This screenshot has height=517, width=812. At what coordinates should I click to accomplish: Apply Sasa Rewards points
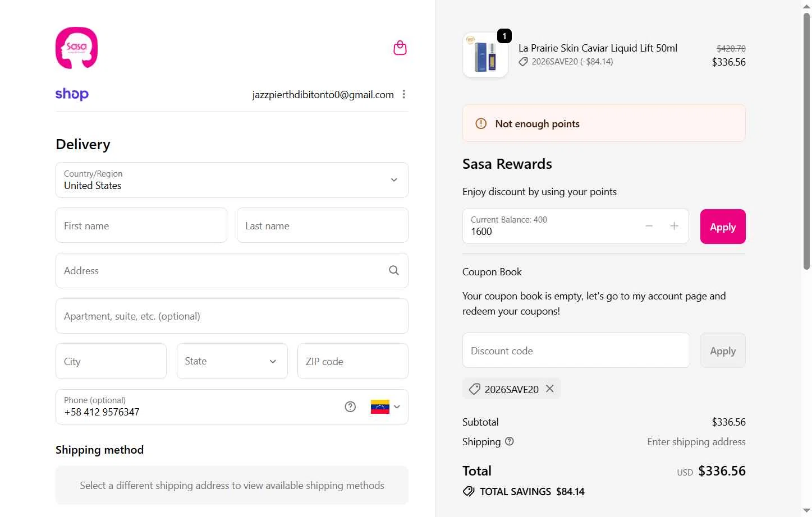(722, 227)
